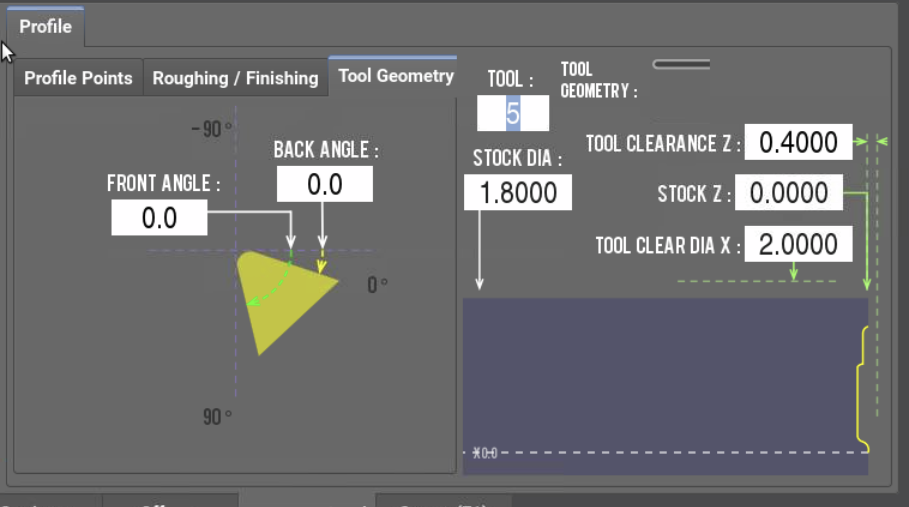Click the TOOL number field showing 5

coord(512,113)
